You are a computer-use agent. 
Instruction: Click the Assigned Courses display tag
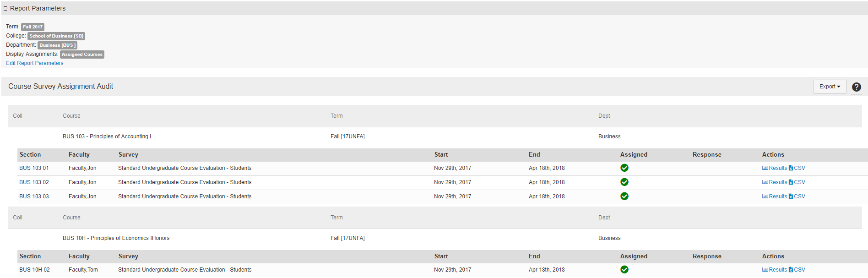pyautogui.click(x=82, y=55)
